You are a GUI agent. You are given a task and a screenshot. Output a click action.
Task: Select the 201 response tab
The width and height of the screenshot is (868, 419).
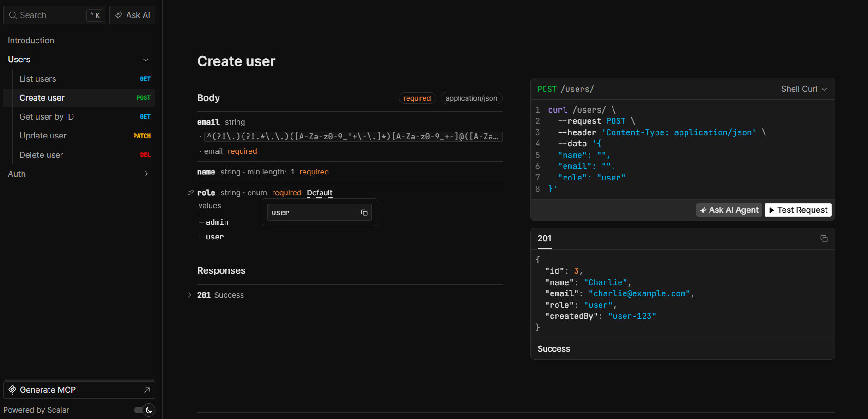coord(544,239)
